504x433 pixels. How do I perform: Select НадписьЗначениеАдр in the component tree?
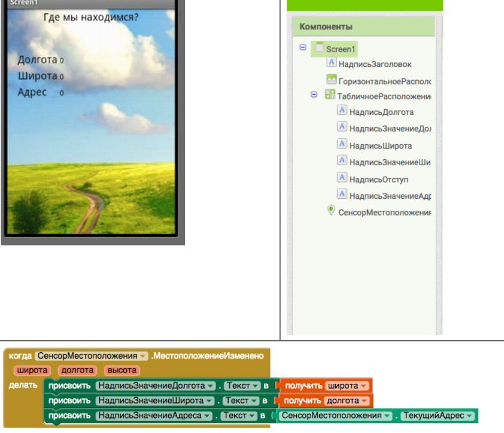point(390,196)
